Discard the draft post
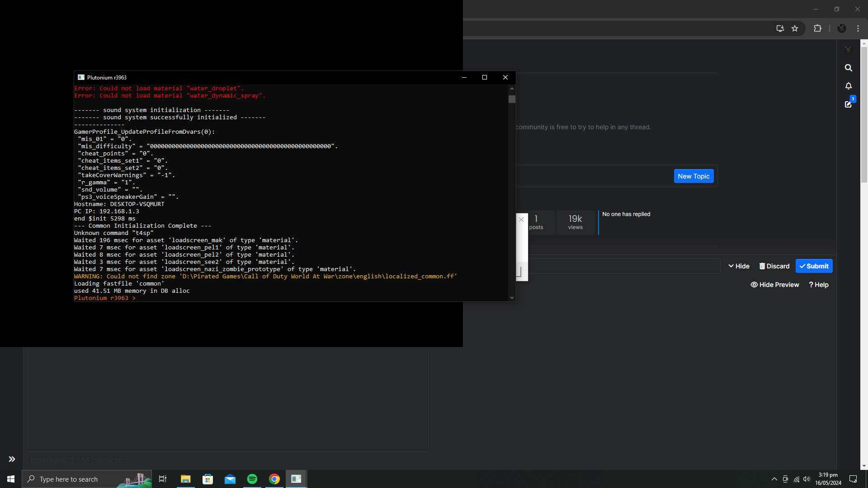 [774, 266]
